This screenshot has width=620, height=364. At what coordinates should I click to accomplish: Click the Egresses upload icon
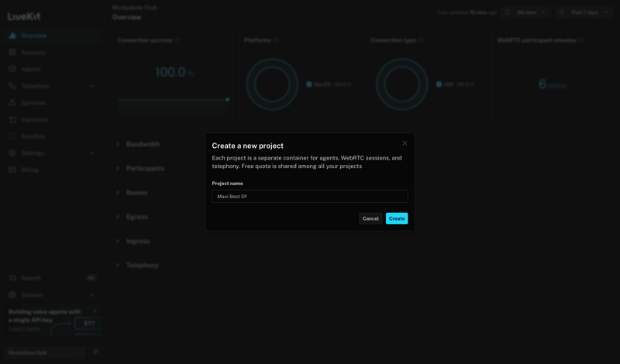coord(12,103)
